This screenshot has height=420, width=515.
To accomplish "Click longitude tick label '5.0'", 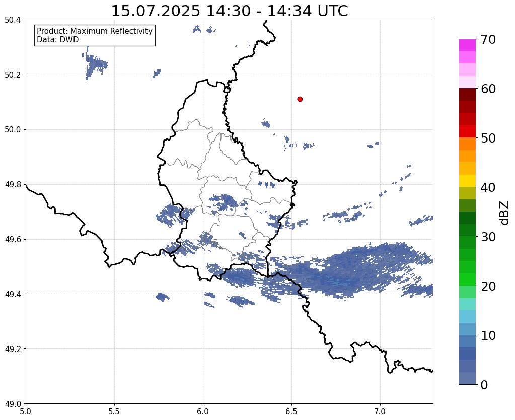I will coord(26,412).
